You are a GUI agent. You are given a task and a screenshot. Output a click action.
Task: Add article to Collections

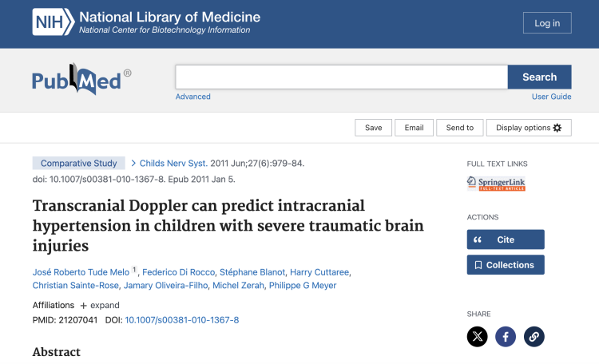click(505, 265)
